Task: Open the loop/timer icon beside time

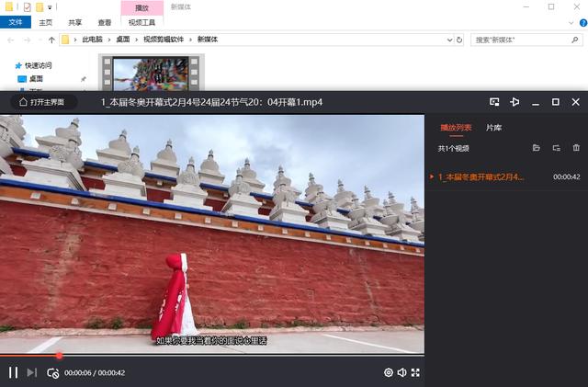Action: pos(53,372)
